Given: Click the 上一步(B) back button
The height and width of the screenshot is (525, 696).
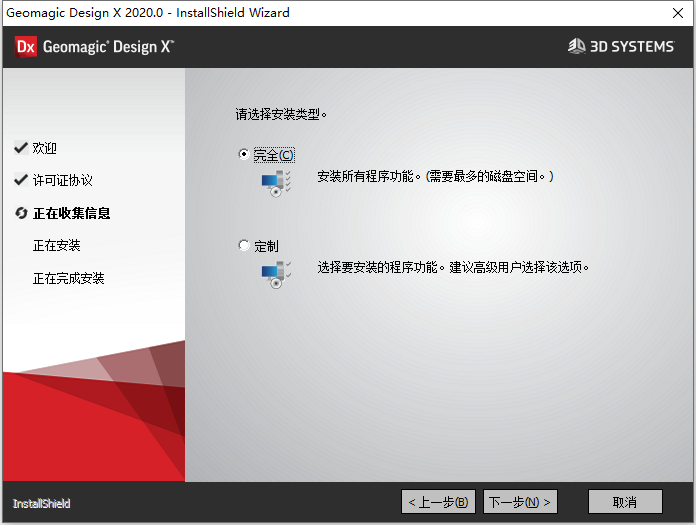Looking at the screenshot, I should pos(438,502).
